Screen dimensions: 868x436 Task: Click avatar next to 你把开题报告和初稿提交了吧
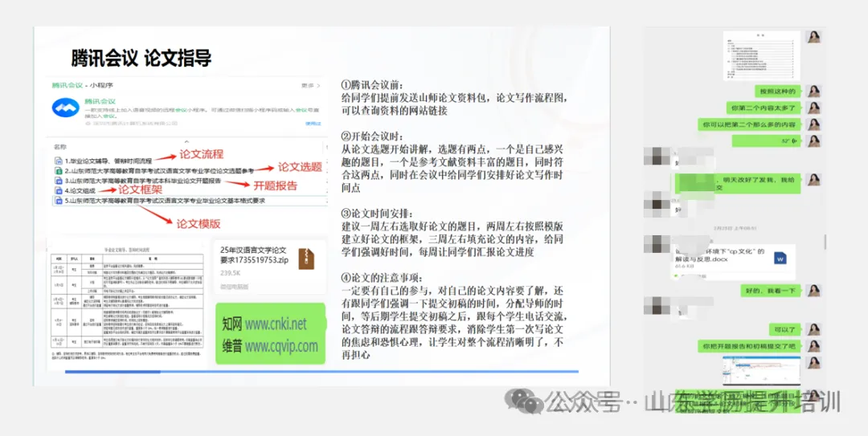(x=813, y=346)
